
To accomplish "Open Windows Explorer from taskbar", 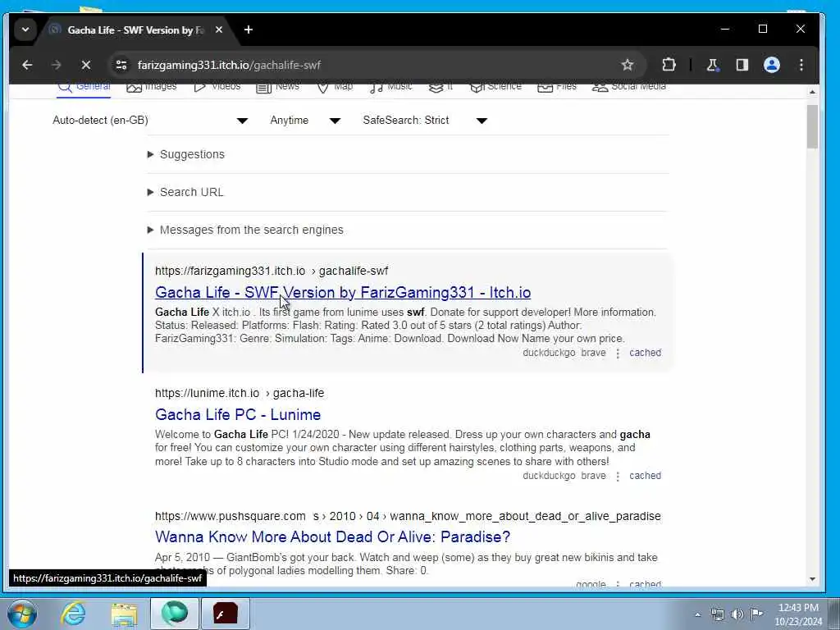I will [125, 614].
